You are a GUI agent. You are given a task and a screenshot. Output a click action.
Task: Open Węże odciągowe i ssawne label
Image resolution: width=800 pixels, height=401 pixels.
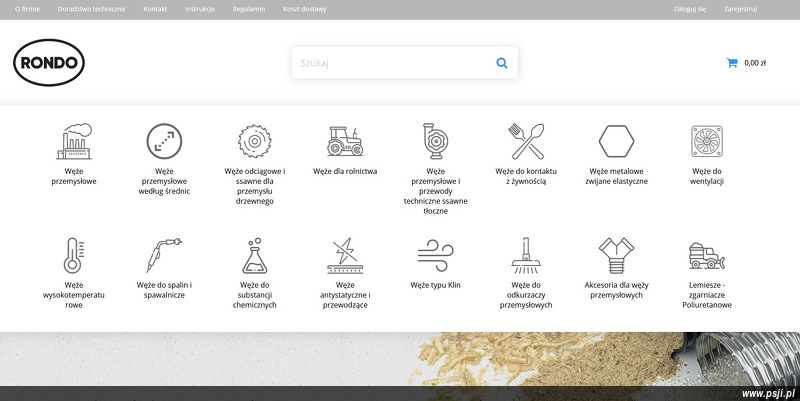click(255, 186)
